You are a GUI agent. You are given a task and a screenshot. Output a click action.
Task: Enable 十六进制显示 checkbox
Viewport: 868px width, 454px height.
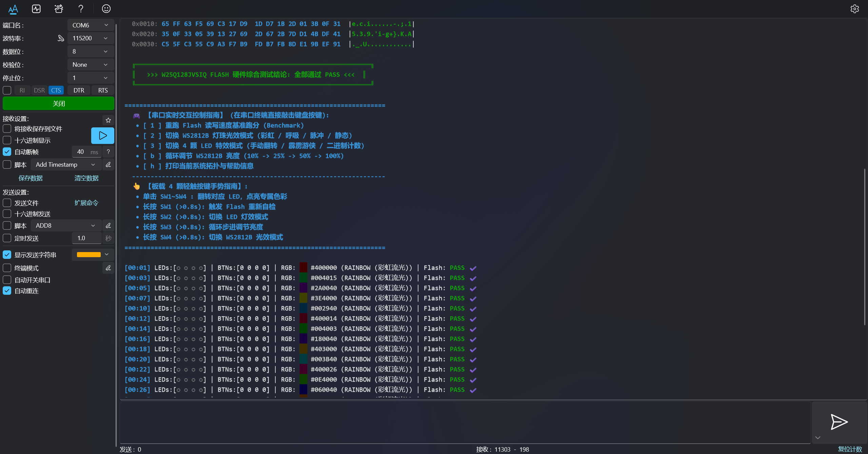coord(7,140)
